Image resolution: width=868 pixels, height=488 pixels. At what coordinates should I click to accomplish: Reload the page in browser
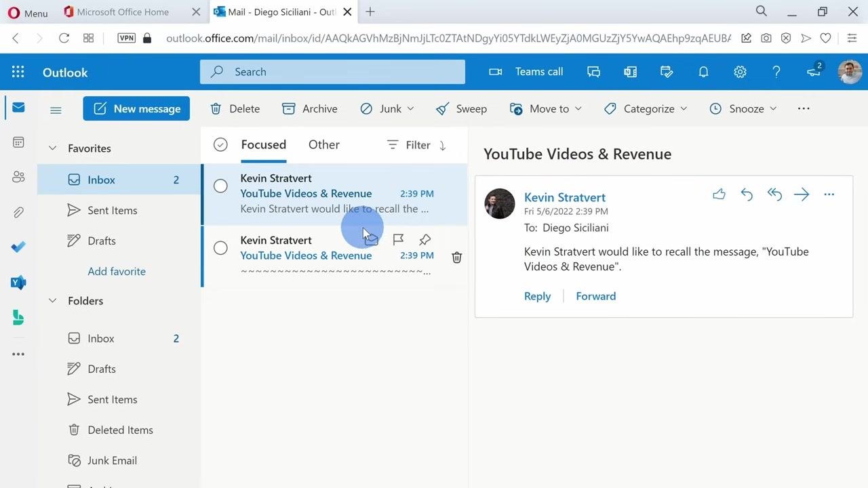coord(64,38)
